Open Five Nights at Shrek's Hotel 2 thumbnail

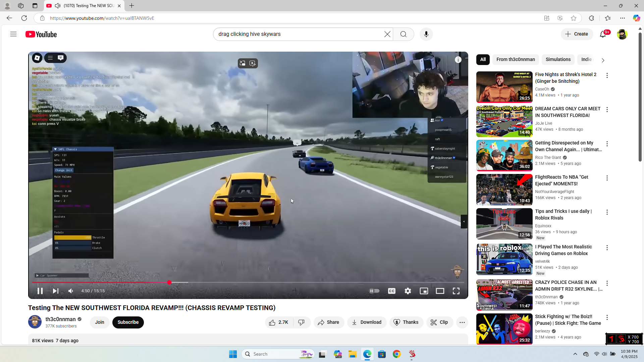pyautogui.click(x=504, y=87)
